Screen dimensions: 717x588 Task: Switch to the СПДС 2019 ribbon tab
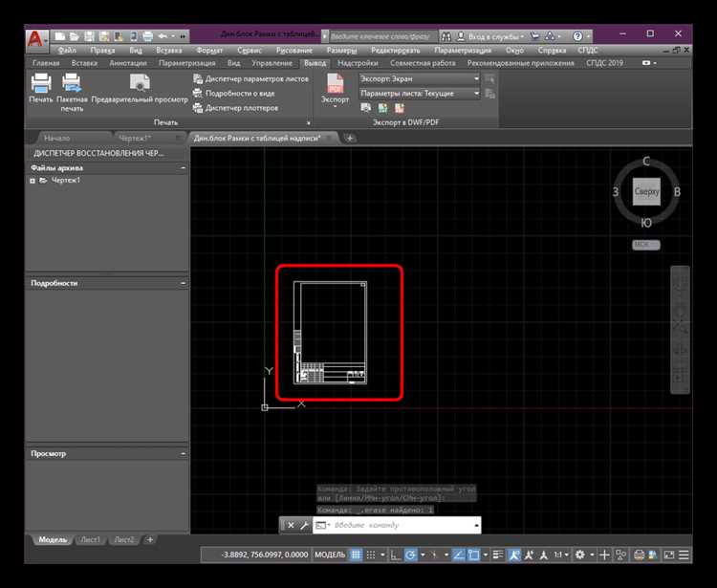click(x=604, y=63)
